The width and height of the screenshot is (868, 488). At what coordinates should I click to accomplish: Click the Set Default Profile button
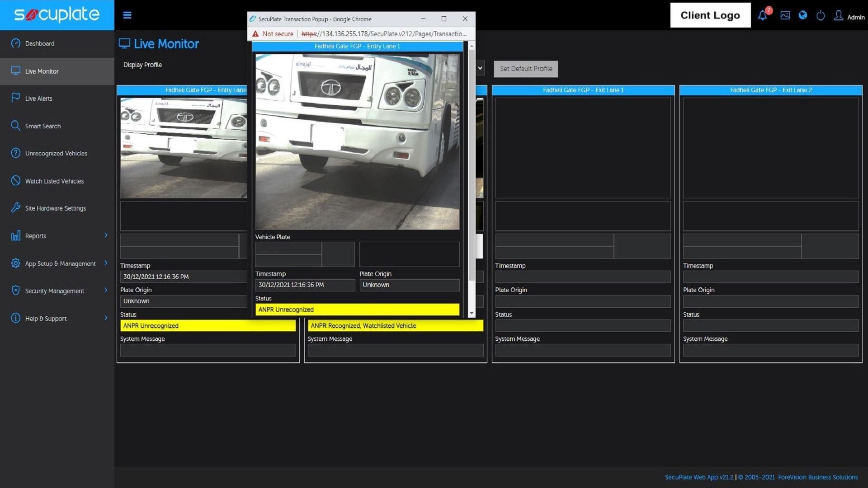(x=526, y=69)
